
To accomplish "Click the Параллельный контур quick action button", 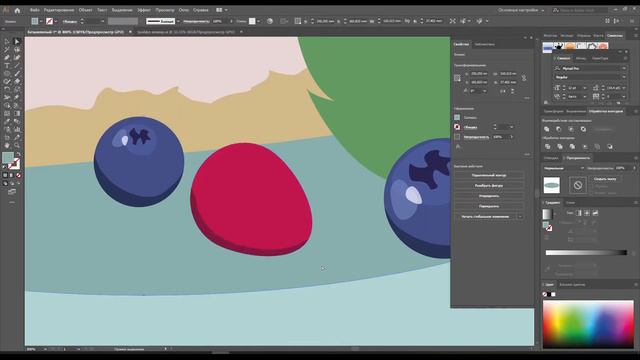I will (x=489, y=175).
